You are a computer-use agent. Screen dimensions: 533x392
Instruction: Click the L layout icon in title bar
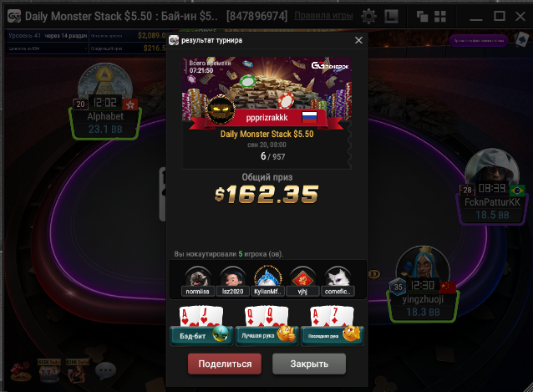[x=391, y=16]
